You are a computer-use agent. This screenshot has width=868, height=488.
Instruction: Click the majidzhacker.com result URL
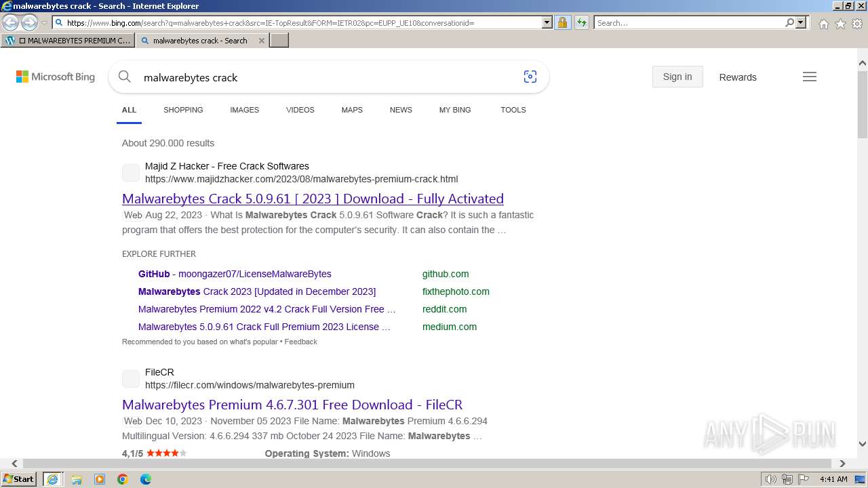pos(301,179)
